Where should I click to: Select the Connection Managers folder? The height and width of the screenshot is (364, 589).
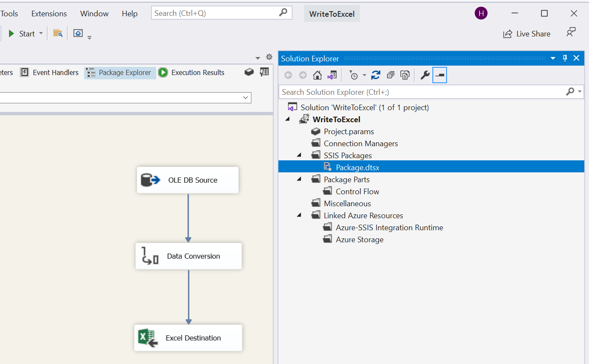coord(361,144)
